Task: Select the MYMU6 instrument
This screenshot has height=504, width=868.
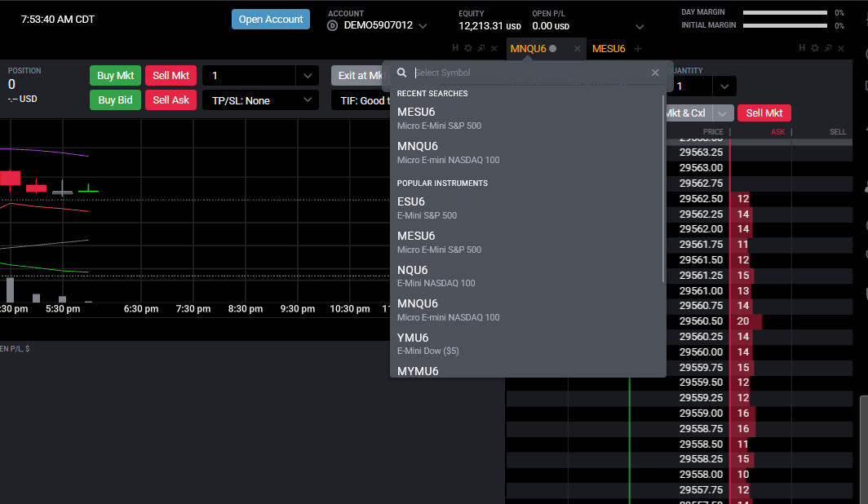Action: click(526, 370)
